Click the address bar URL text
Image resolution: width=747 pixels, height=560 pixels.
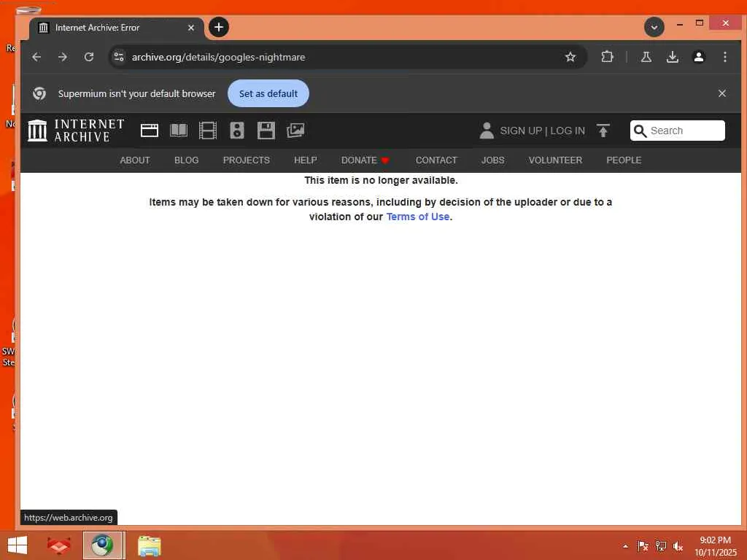click(x=218, y=57)
